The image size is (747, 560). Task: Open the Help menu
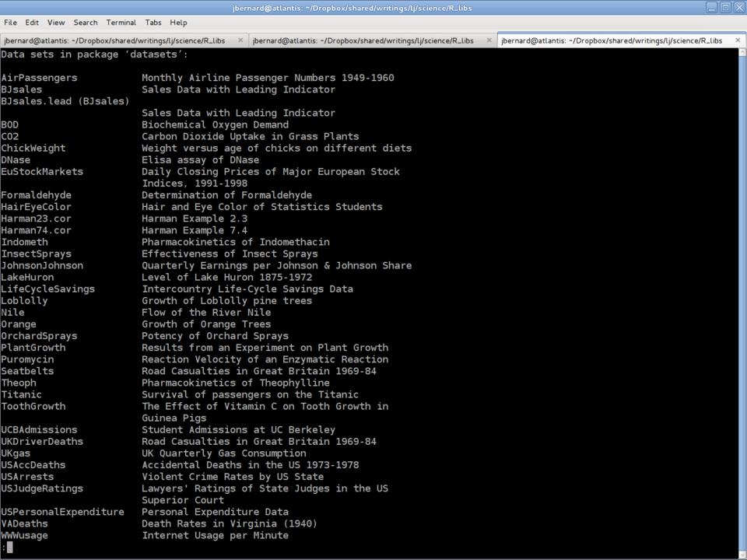coord(178,23)
